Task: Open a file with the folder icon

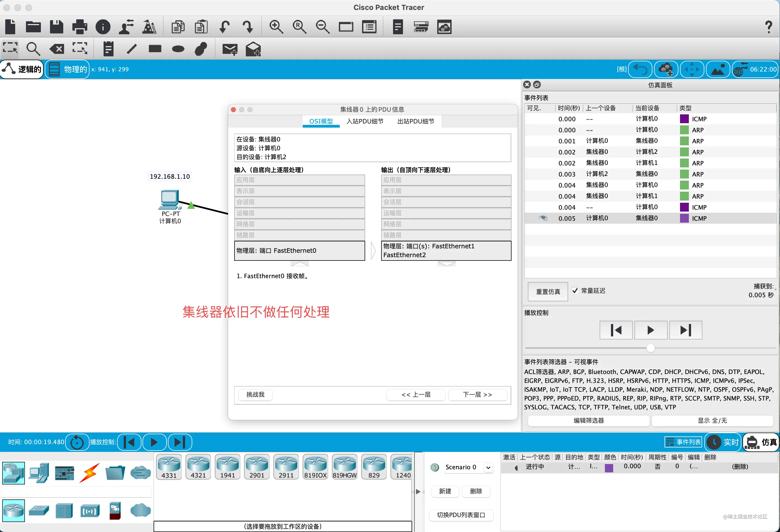Action: [x=33, y=27]
